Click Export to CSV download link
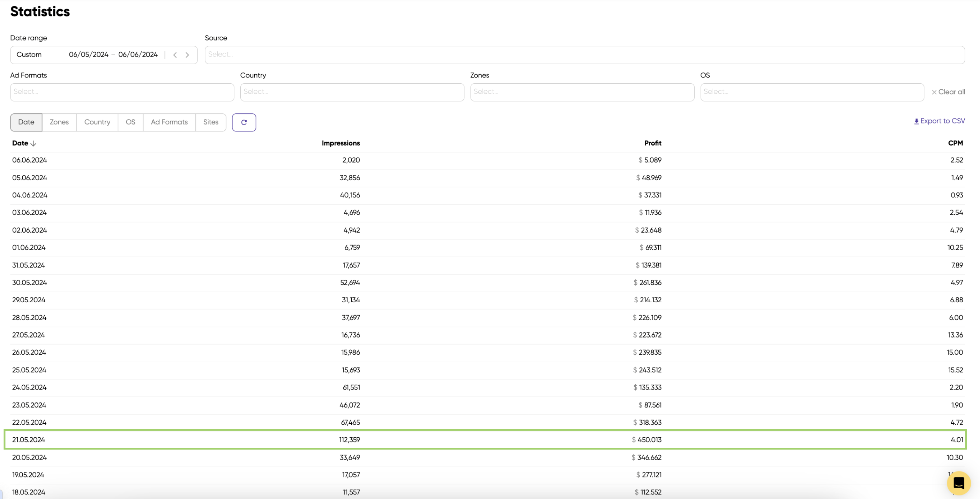 (x=939, y=121)
